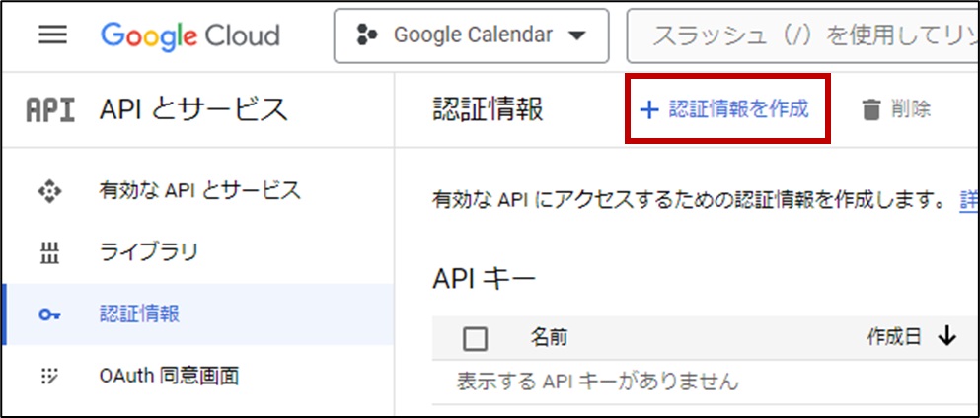
Task: Click the API icon beside APIとサービス
Action: (49, 109)
